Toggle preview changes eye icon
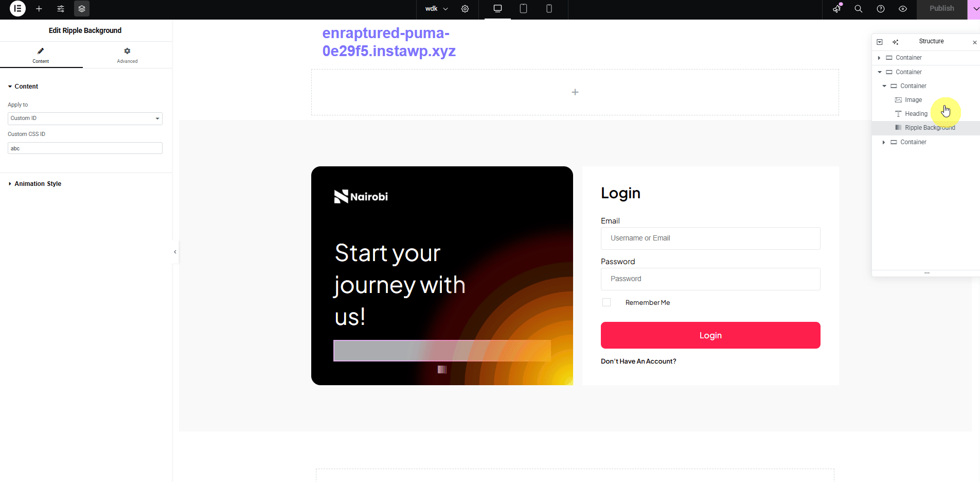Image resolution: width=980 pixels, height=482 pixels. [903, 9]
